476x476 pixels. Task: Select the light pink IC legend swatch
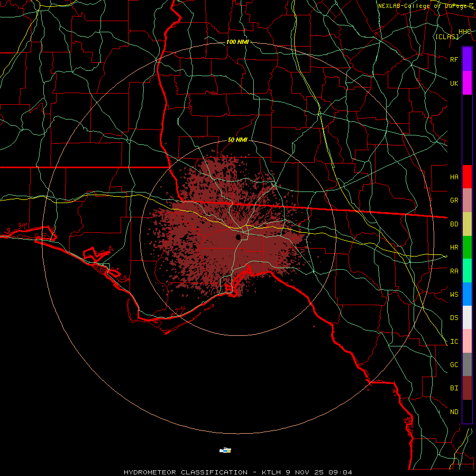coord(467,341)
